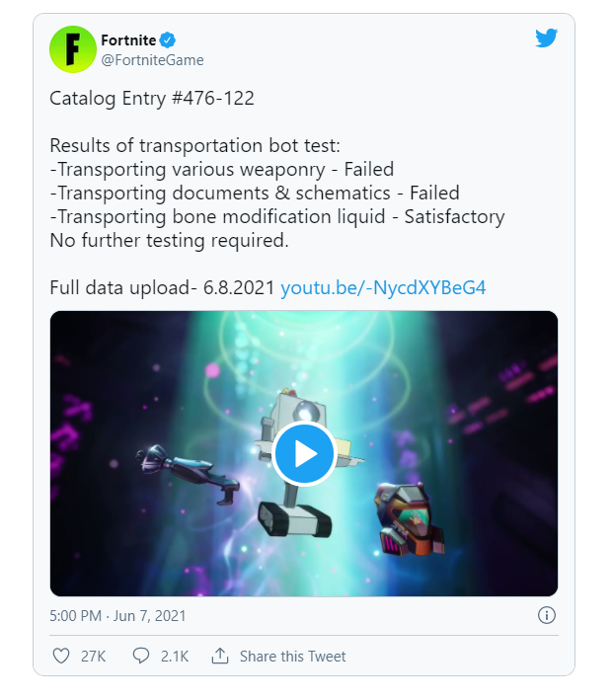Click the helmet in the video preview
The image size is (612, 700).
click(410, 518)
